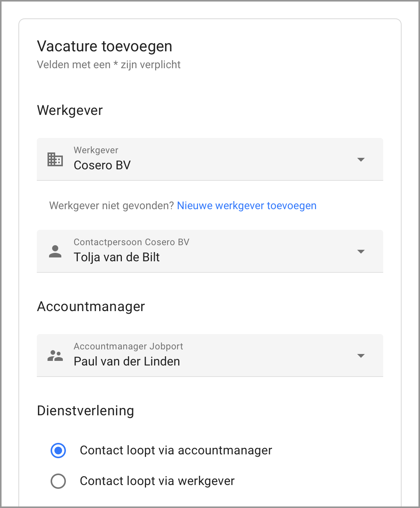
Task: Open the 'Nieuwe werkgever toevoegen' link
Action: coord(247,206)
